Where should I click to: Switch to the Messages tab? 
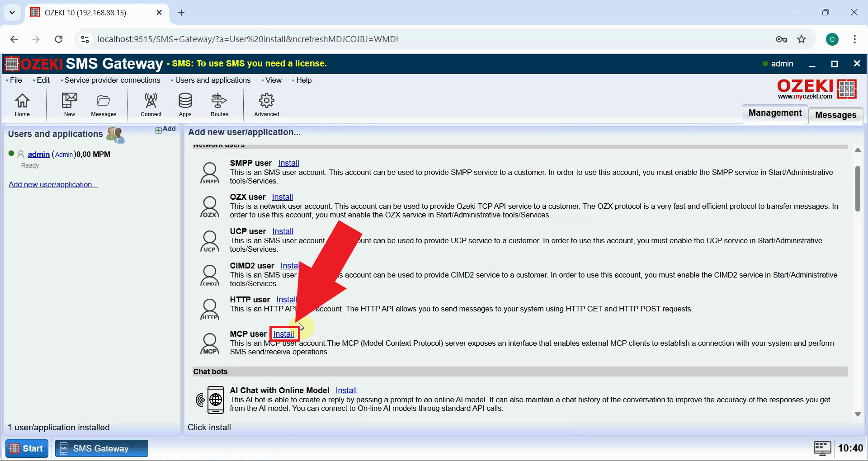(x=835, y=115)
